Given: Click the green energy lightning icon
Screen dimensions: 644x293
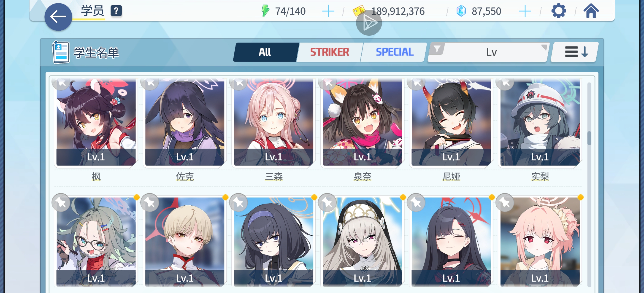Looking at the screenshot, I should click(x=265, y=11).
